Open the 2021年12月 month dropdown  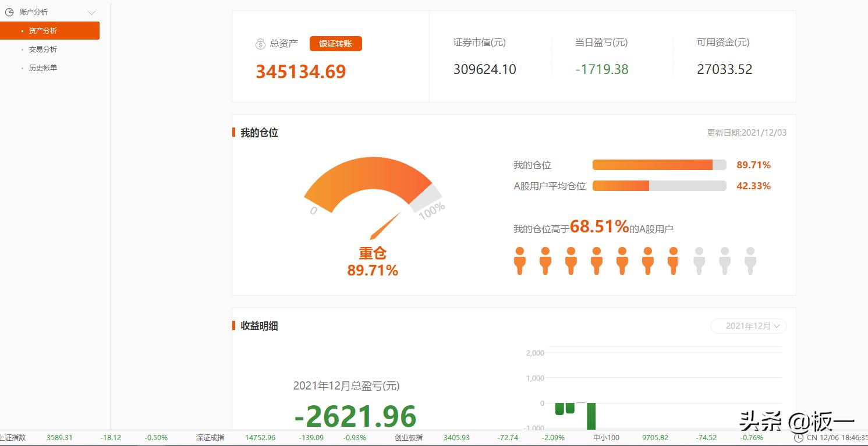(749, 326)
